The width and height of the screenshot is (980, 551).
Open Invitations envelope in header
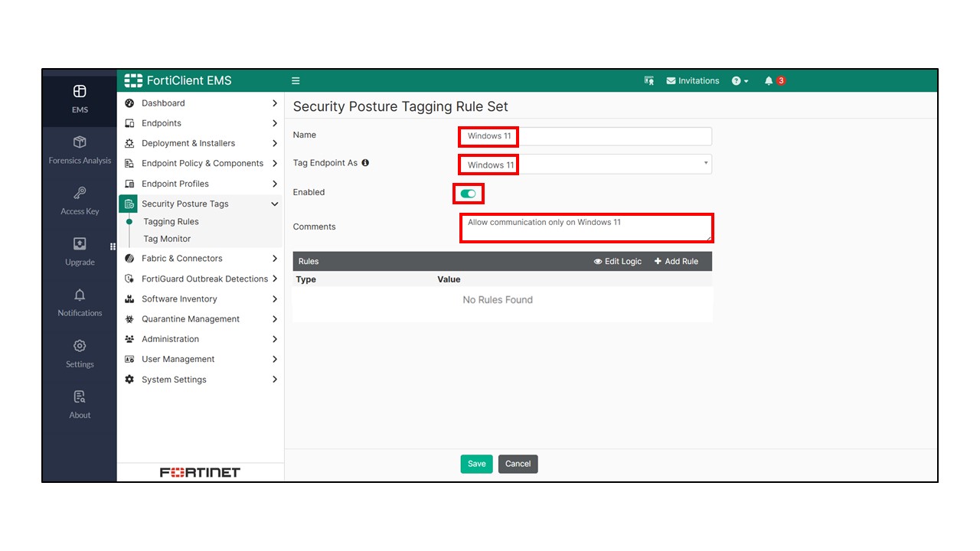(693, 80)
